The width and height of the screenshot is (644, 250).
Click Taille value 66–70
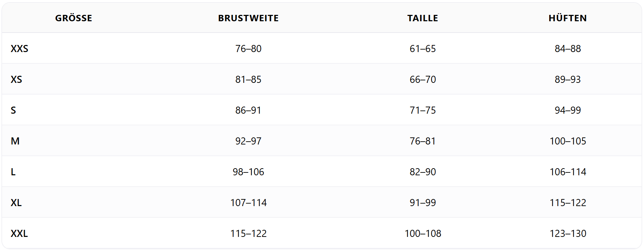pos(423,79)
